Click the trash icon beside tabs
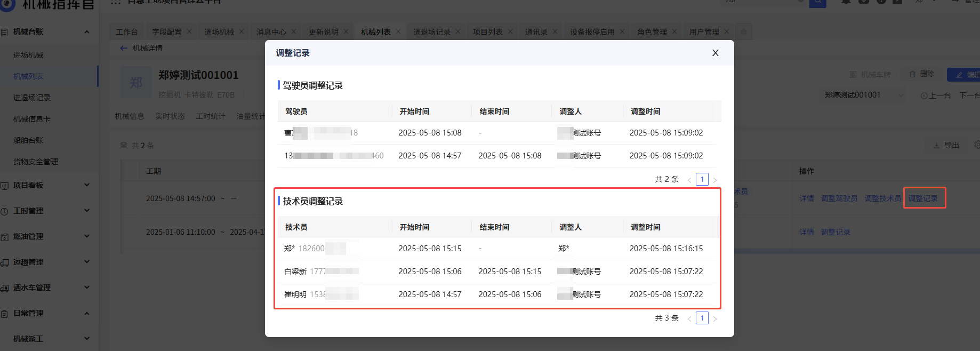The image size is (980, 351). click(744, 31)
